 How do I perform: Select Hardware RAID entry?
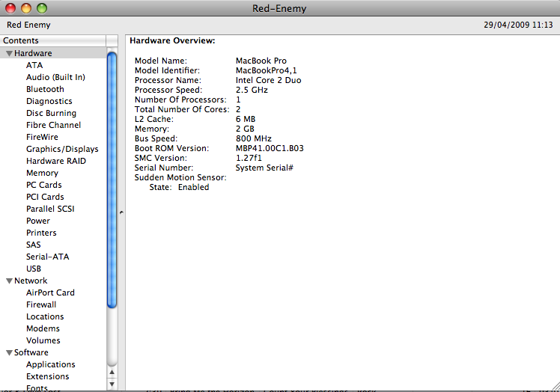(x=55, y=161)
